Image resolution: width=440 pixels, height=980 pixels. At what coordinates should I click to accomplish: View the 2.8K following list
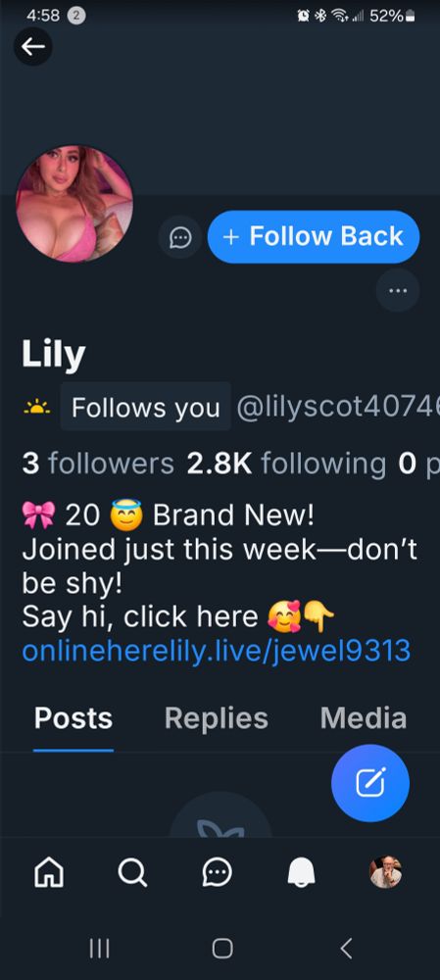coord(286,464)
